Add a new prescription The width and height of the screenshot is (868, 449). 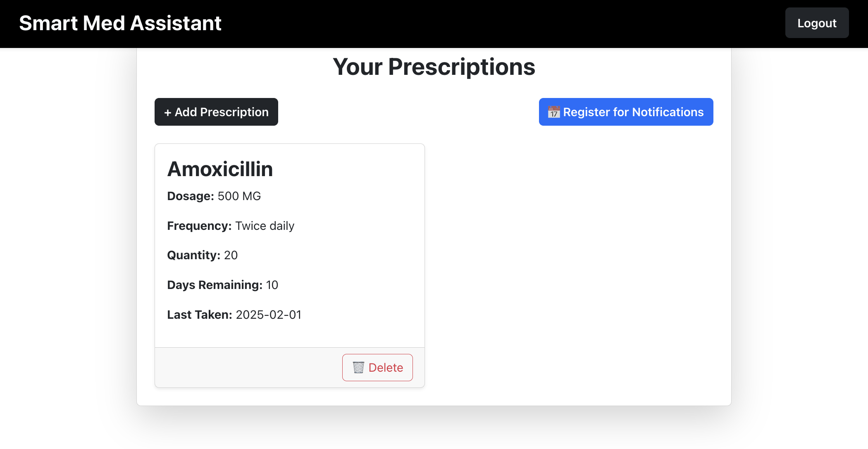pyautogui.click(x=216, y=112)
